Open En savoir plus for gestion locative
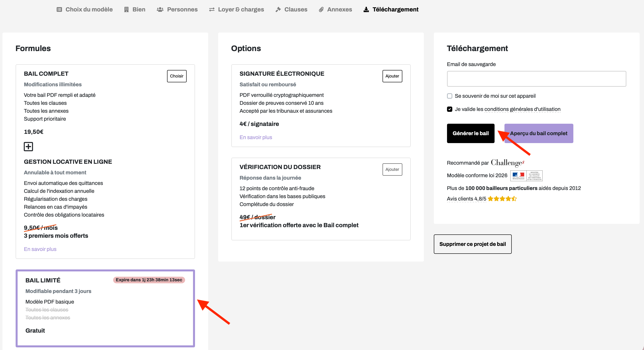Image resolution: width=644 pixels, height=350 pixels. point(40,249)
